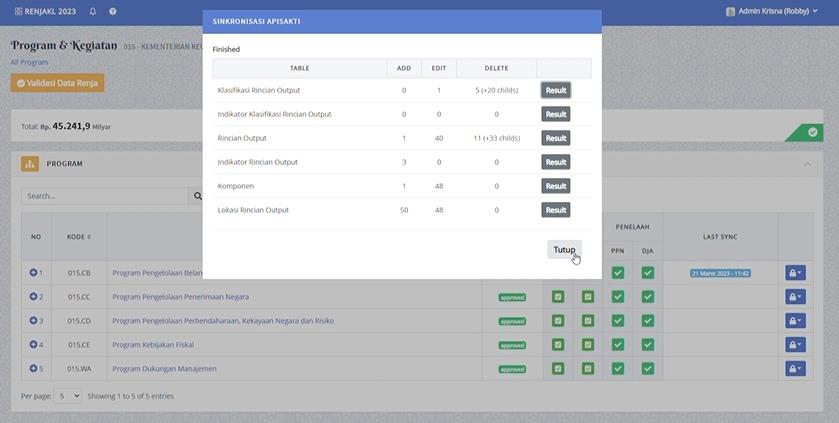This screenshot has width=839, height=423.
Task: Expand row 015.CD with plus icon
Action: [x=33, y=321]
